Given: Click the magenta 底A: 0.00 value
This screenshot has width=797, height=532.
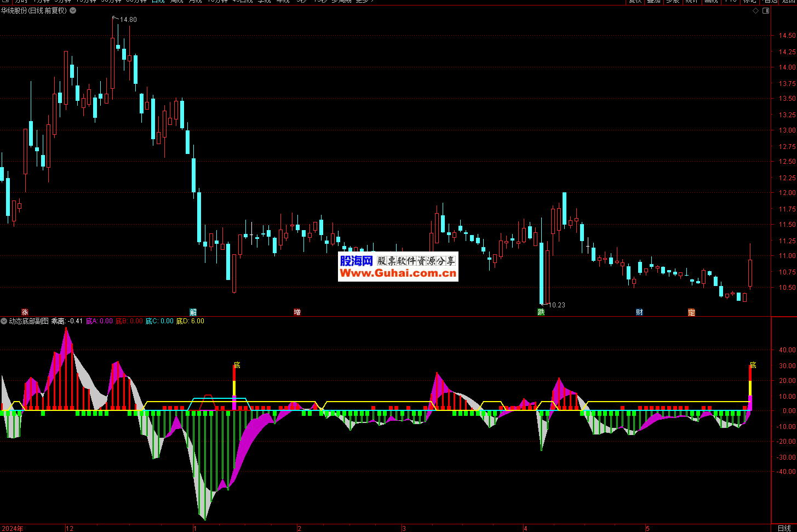Looking at the screenshot, I should point(99,321).
